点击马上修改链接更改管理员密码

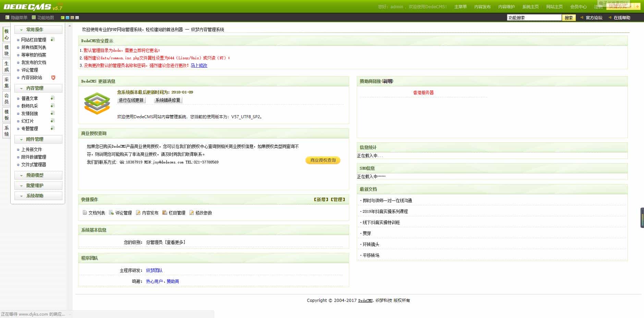(x=198, y=65)
